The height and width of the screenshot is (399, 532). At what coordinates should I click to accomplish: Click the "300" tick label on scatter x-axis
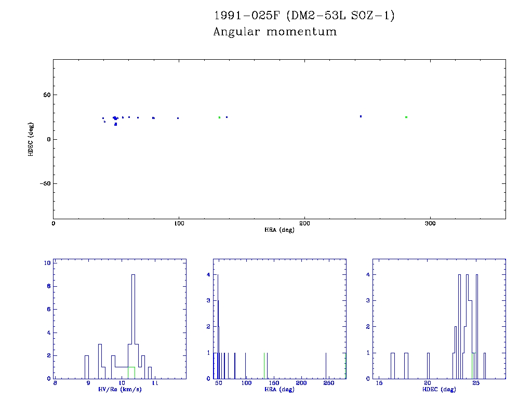430,223
